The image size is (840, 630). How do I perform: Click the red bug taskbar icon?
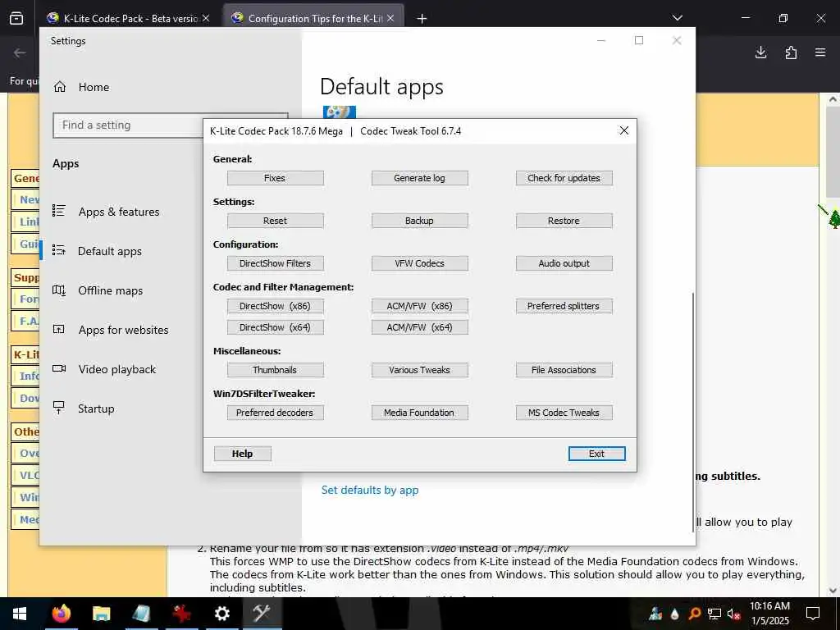tap(181, 614)
